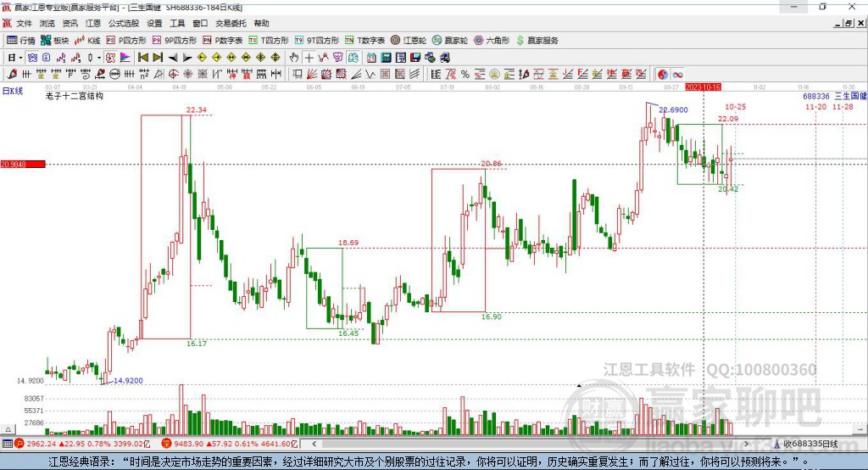The image size is (868, 470).
Task: Select the rectangle frame tool
Action: pyautogui.click(x=298, y=75)
